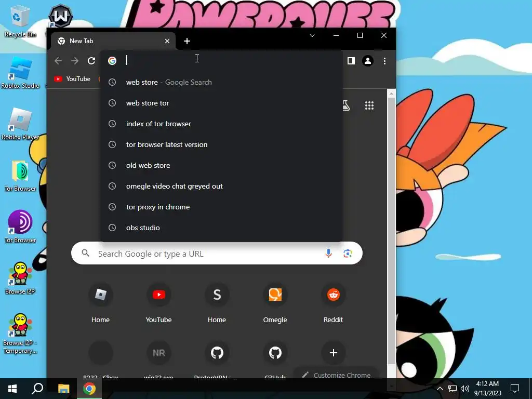Open the S Home shortcut tile
The height and width of the screenshot is (399, 532).
tap(217, 303)
